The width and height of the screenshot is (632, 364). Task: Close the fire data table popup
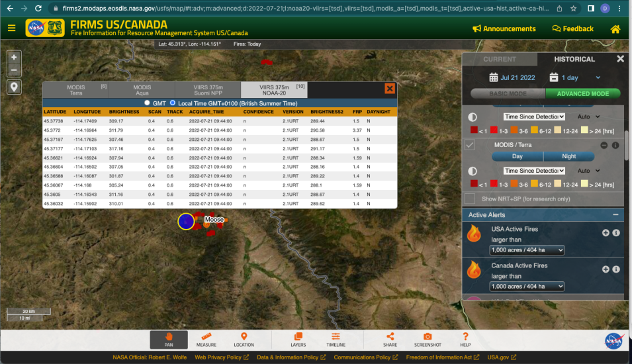(x=389, y=88)
